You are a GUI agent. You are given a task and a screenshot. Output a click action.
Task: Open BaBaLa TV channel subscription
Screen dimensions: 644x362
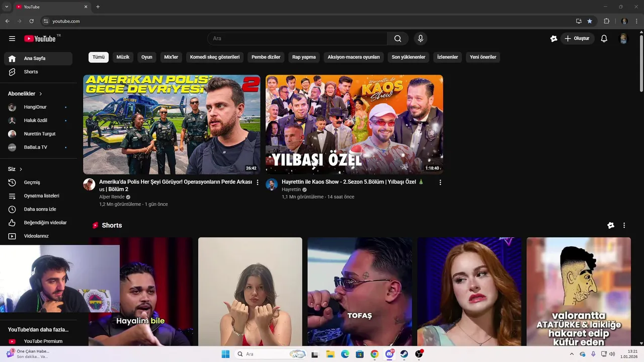pyautogui.click(x=38, y=147)
